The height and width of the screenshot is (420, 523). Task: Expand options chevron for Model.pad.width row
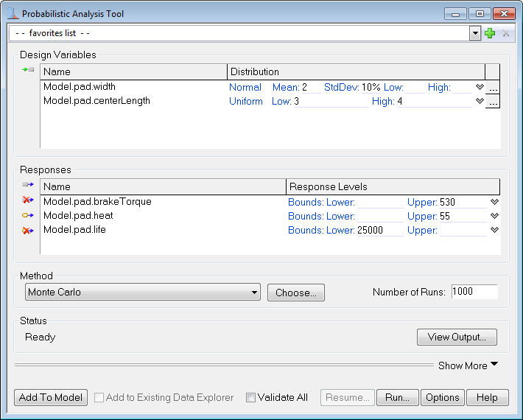(480, 87)
